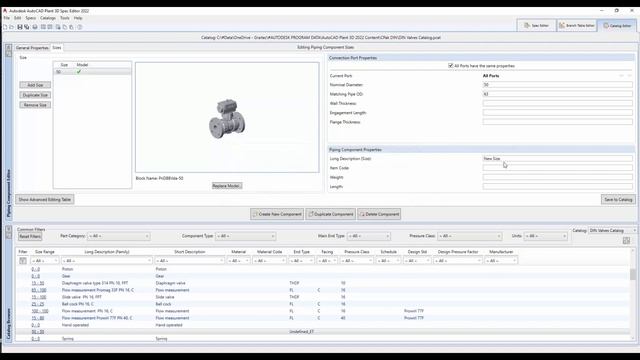Open the Help menu
Screen dimensions: 640x360
[78, 18]
